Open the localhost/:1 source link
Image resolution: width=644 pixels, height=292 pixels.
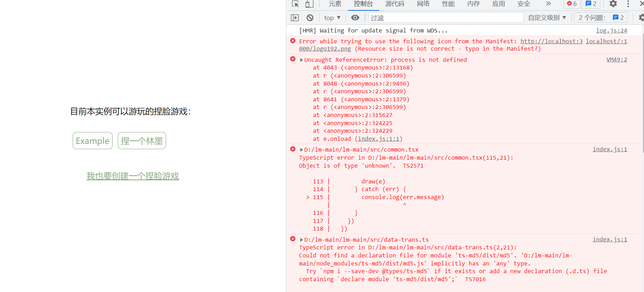607,41
